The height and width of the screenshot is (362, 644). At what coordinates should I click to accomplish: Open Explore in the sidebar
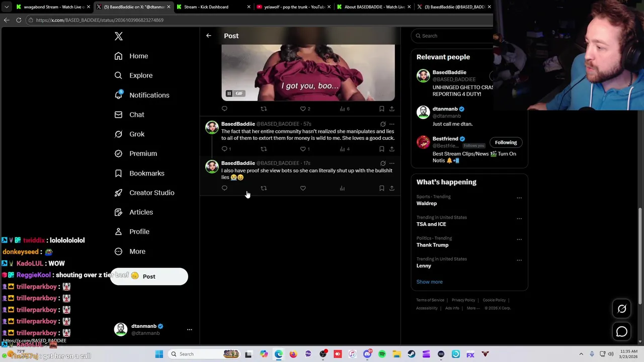(133, 75)
